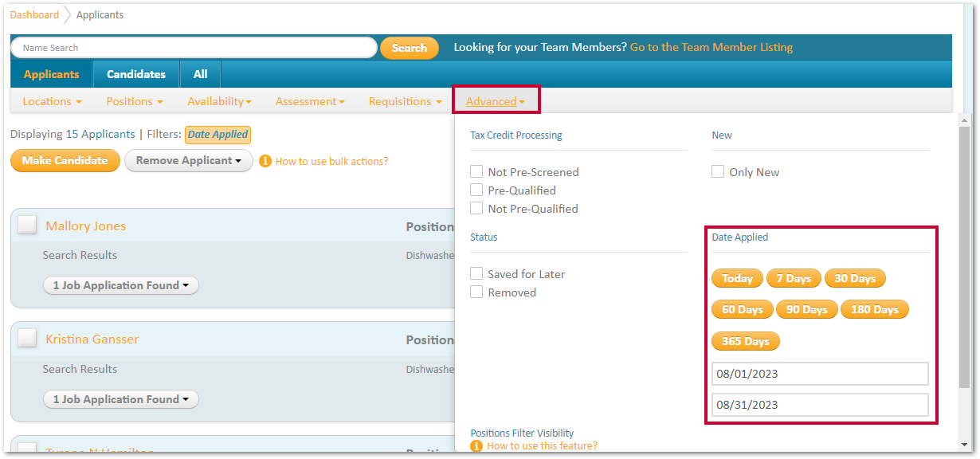Switch to the All tab
980x459 pixels.
[x=200, y=74]
